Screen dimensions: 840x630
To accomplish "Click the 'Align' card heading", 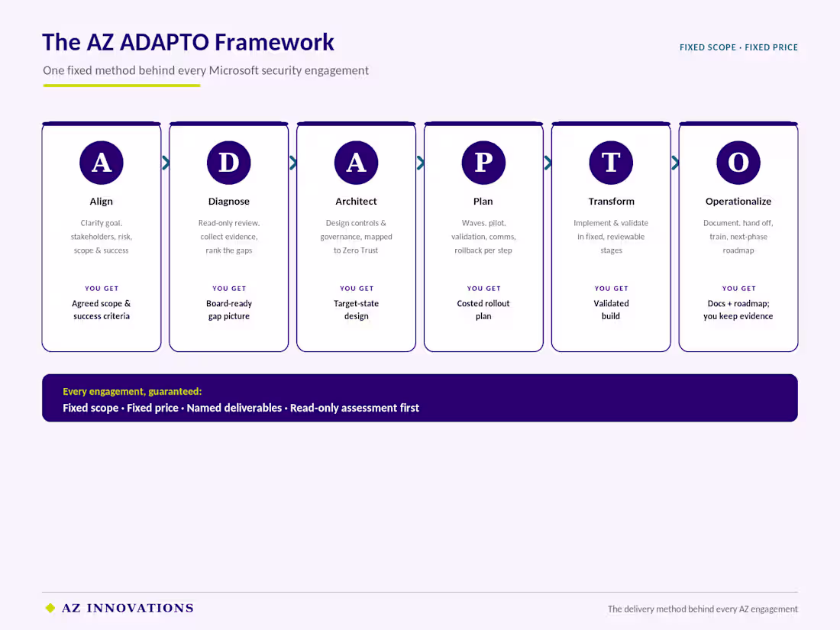I will pos(102,202).
